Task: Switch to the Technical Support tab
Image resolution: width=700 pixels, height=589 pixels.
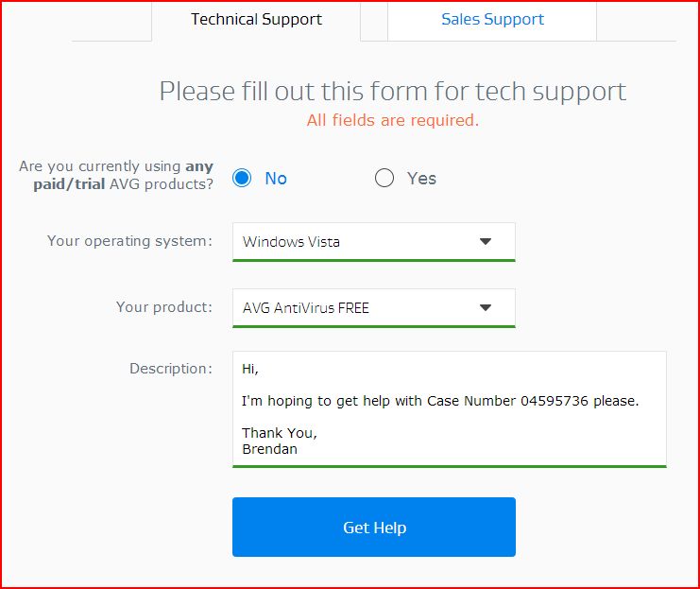Action: click(256, 19)
